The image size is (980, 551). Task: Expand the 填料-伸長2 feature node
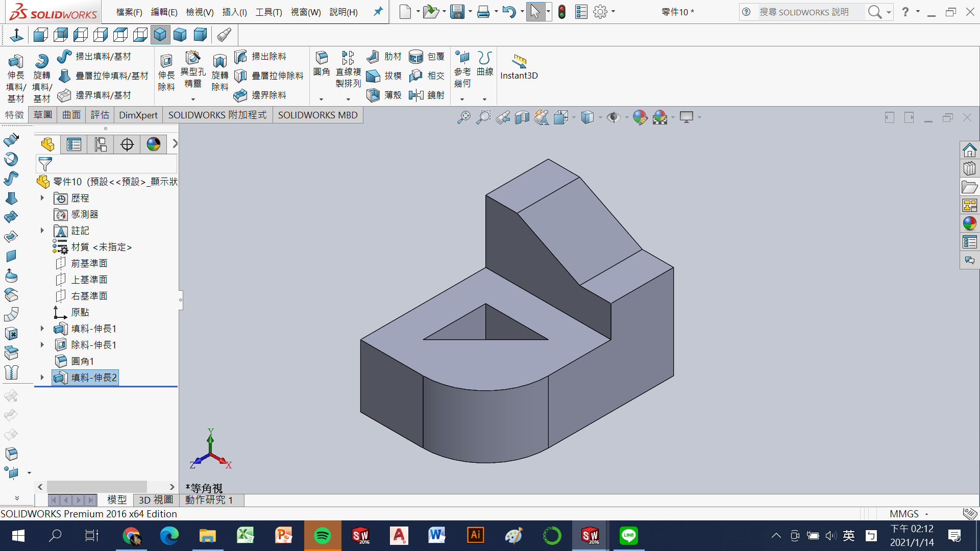click(42, 378)
